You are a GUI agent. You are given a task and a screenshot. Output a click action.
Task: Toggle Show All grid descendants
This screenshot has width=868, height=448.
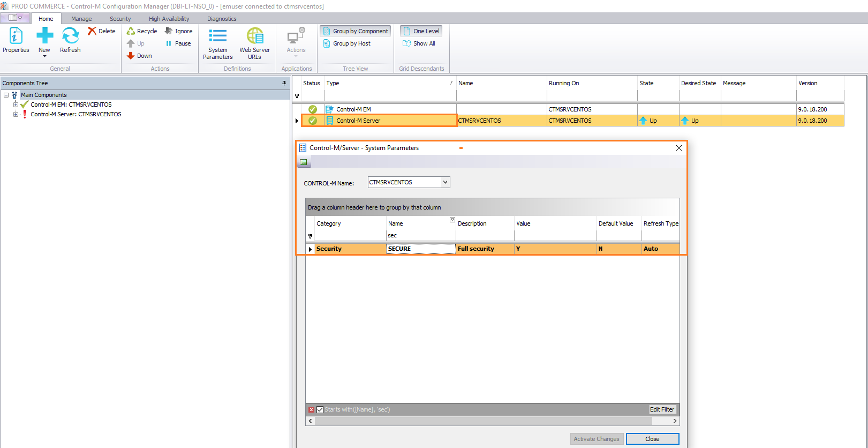click(x=419, y=43)
